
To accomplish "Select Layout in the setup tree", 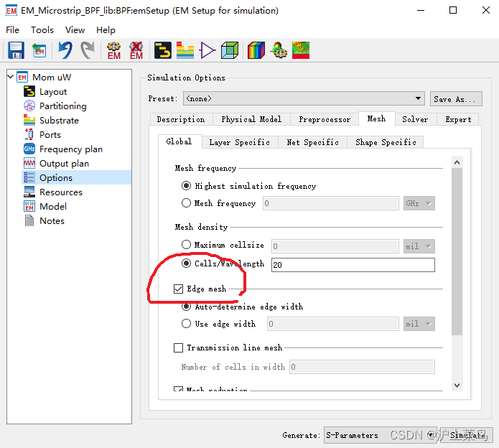I will pos(53,92).
